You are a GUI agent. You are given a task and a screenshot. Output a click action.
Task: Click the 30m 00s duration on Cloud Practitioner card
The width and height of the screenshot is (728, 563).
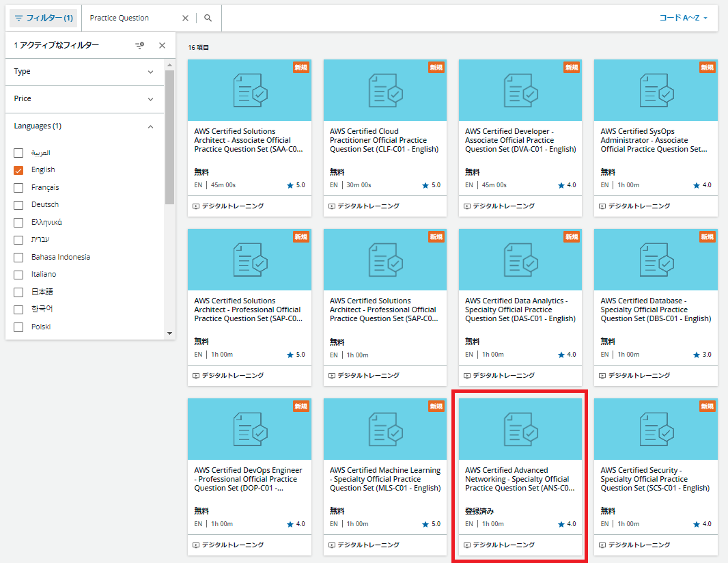359,185
